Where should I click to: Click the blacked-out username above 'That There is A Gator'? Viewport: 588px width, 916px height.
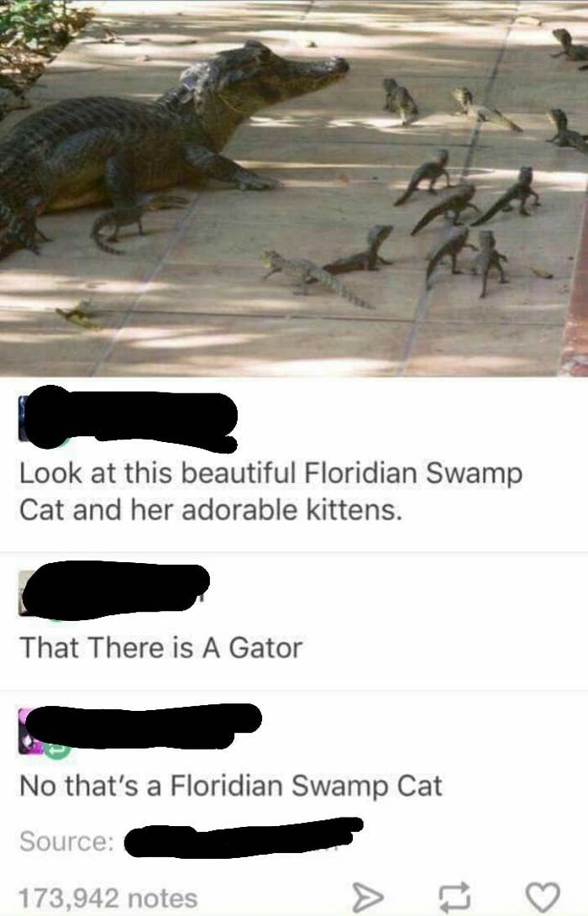[116, 590]
